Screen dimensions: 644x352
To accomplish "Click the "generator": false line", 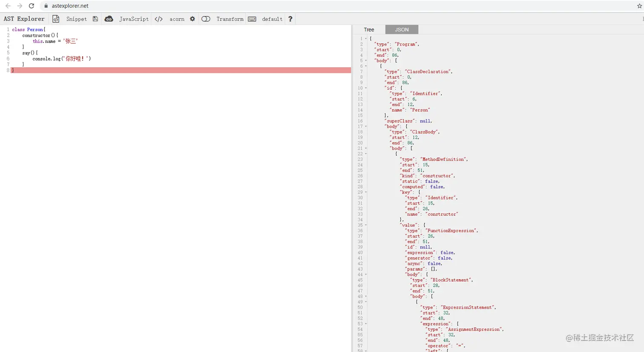I will pyautogui.click(x=428, y=258).
